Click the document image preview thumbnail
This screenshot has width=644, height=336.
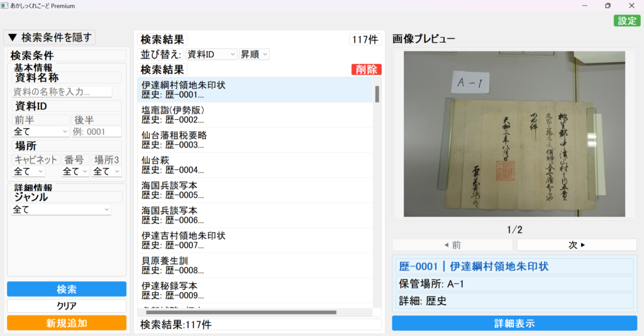(514, 134)
